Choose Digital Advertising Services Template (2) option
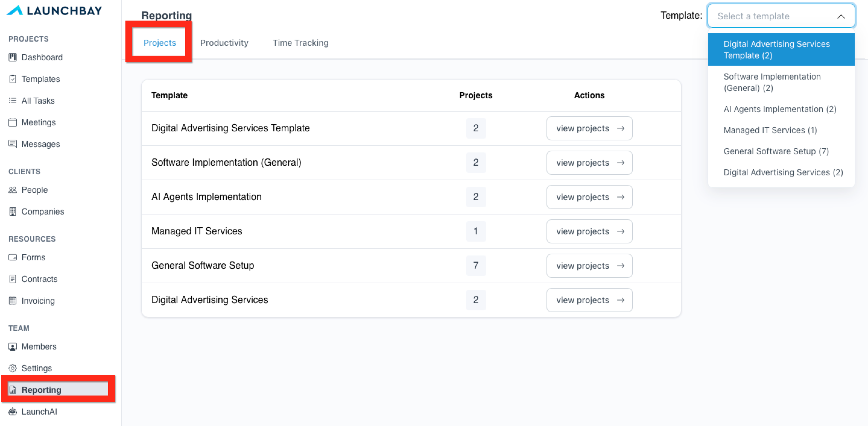The height and width of the screenshot is (426, 868). click(781, 49)
